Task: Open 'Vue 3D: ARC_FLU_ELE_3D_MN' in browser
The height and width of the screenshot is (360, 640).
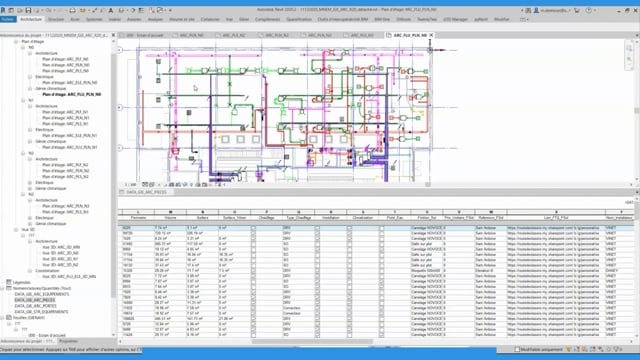Action: point(69,276)
